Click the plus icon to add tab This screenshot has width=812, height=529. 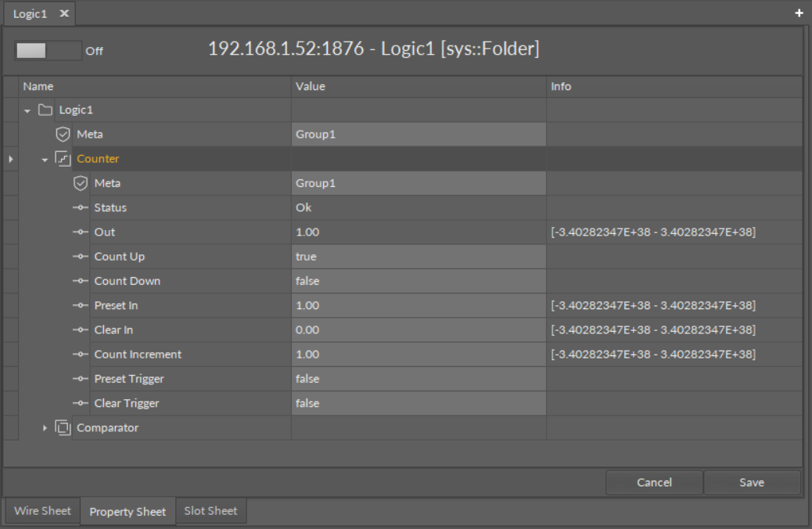(799, 13)
